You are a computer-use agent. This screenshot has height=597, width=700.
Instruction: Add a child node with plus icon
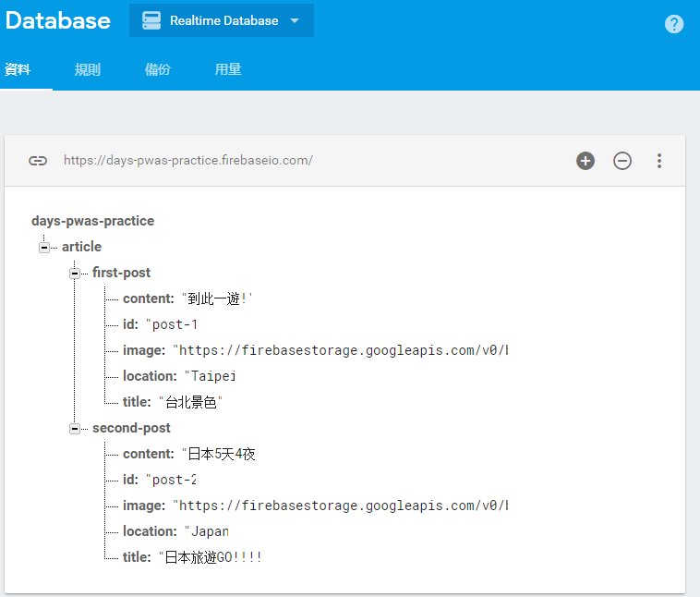585,161
